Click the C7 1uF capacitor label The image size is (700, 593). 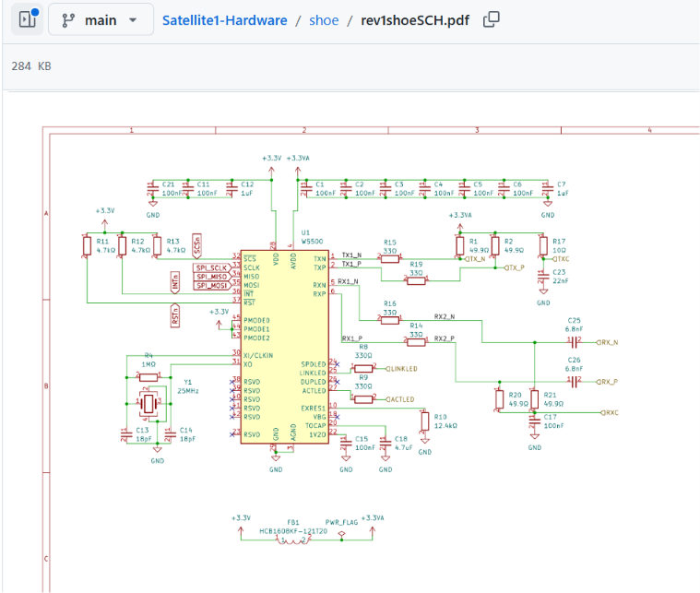[x=563, y=189]
